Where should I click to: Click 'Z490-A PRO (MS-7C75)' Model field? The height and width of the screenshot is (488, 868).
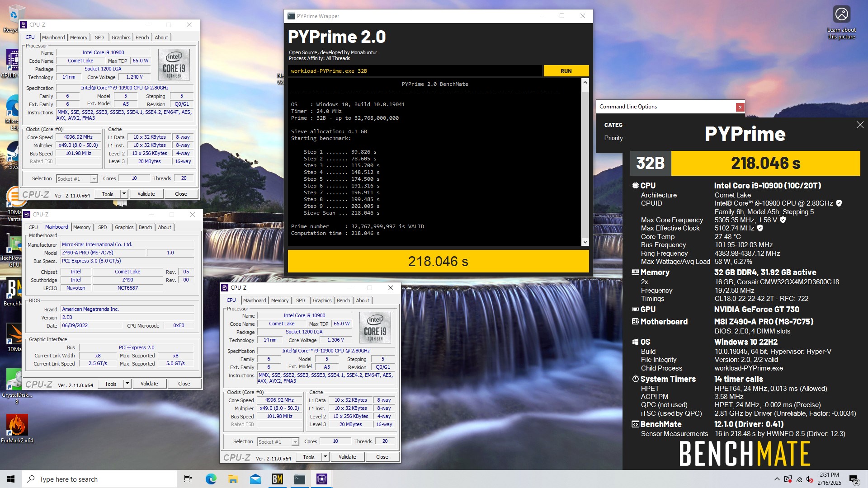[102, 253]
